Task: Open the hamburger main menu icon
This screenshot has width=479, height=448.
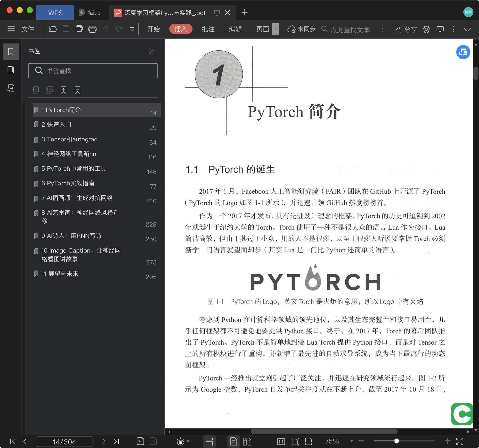Action: point(11,29)
